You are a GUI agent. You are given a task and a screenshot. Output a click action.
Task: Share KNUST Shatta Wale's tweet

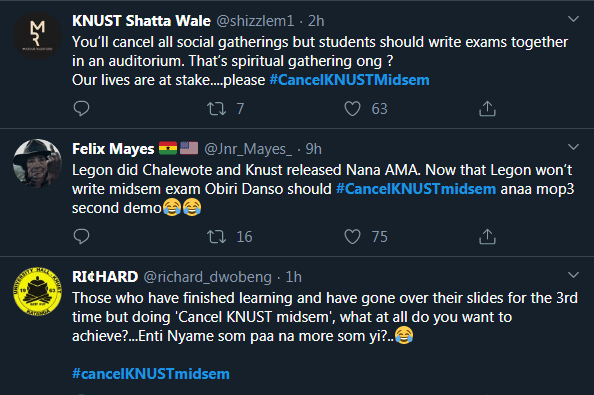pyautogui.click(x=487, y=109)
